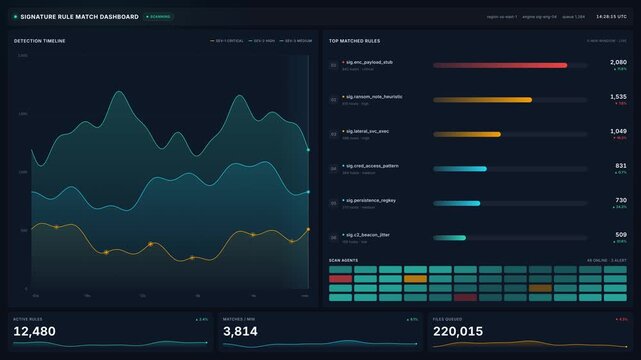
Task: Click the SCANNING status badge
Action: (158, 17)
